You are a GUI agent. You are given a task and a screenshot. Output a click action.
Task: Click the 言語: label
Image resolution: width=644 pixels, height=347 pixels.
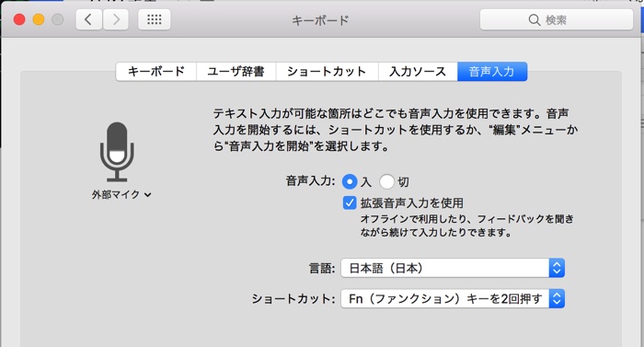[322, 269]
